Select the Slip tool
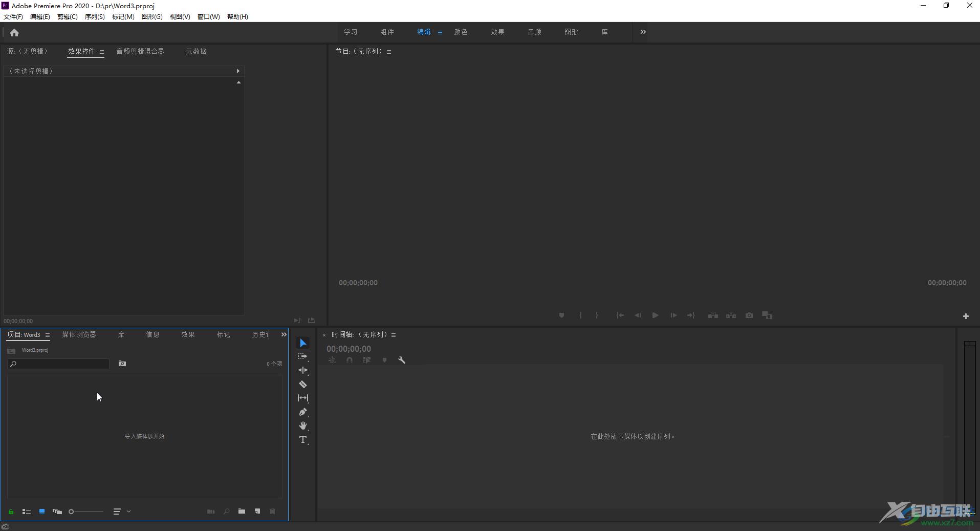980x531 pixels. pos(303,398)
